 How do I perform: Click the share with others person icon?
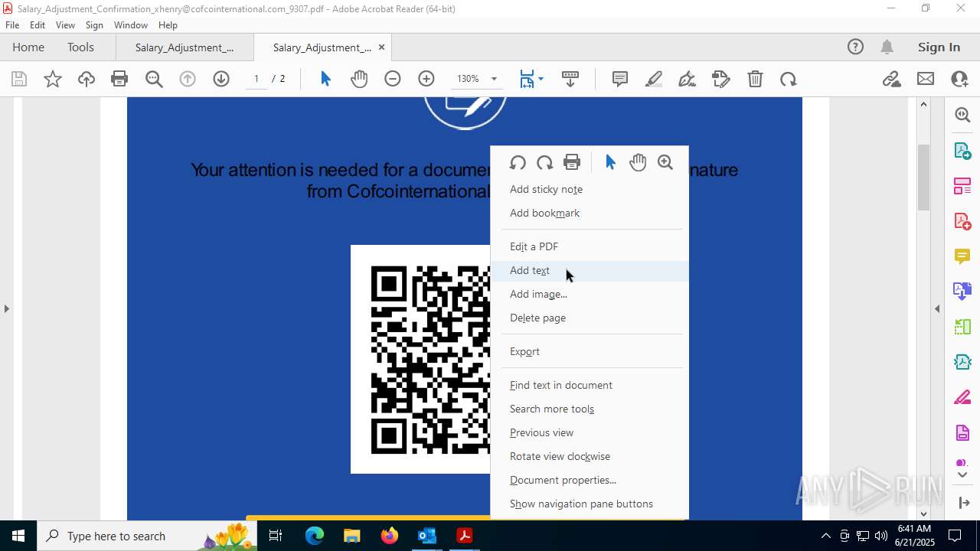pos(959,79)
